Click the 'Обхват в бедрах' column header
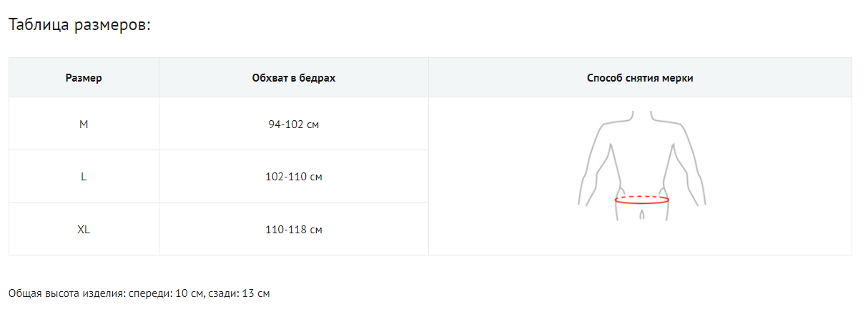The height and width of the screenshot is (322, 868). point(293,78)
